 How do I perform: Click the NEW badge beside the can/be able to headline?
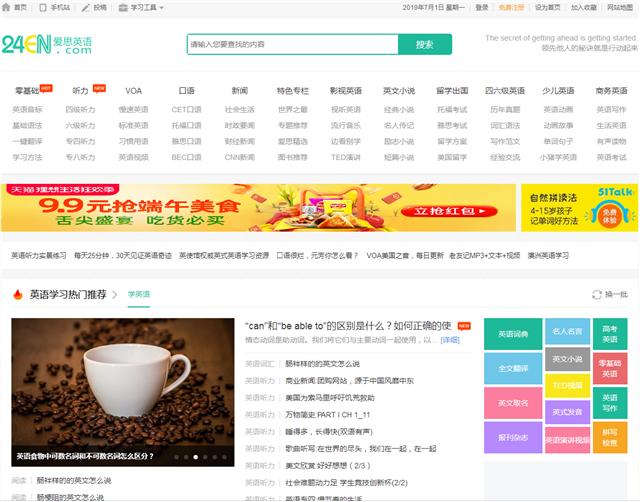tap(464, 326)
